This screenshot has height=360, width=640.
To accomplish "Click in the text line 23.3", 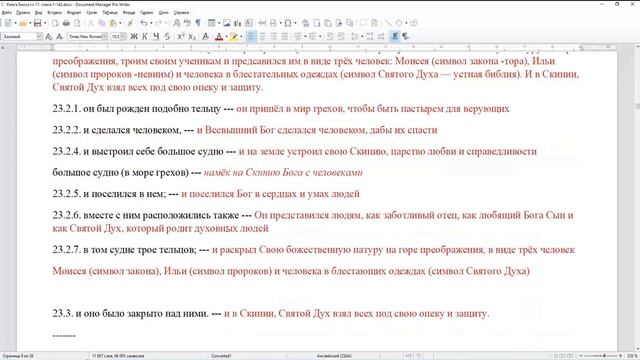I will pos(271,313).
